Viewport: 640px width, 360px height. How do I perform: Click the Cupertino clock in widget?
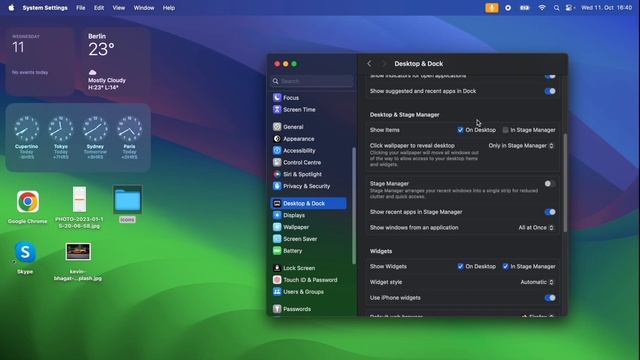pos(27,129)
